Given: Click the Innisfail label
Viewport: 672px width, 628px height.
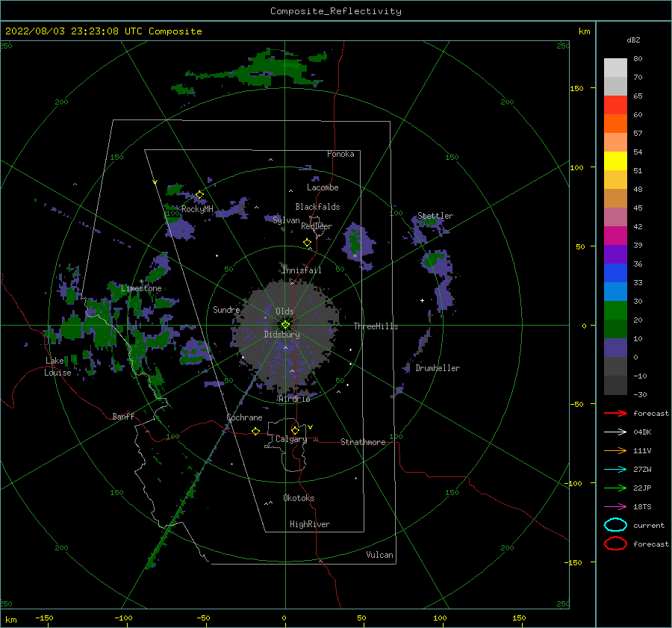Looking at the screenshot, I should point(302,270).
